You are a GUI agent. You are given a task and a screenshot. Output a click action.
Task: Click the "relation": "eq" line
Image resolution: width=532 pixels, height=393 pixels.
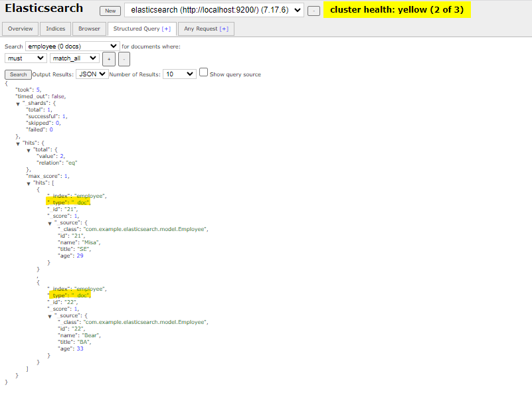tap(56, 163)
